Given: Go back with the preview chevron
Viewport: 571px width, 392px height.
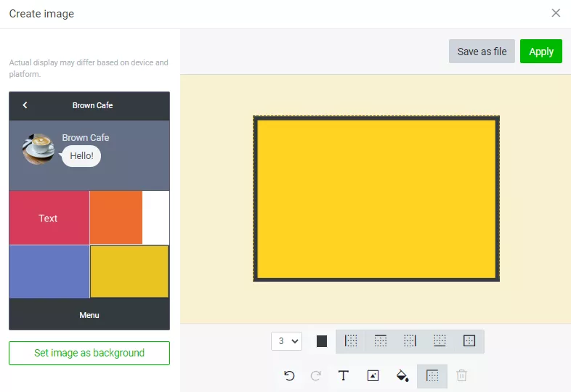Looking at the screenshot, I should click(25, 105).
